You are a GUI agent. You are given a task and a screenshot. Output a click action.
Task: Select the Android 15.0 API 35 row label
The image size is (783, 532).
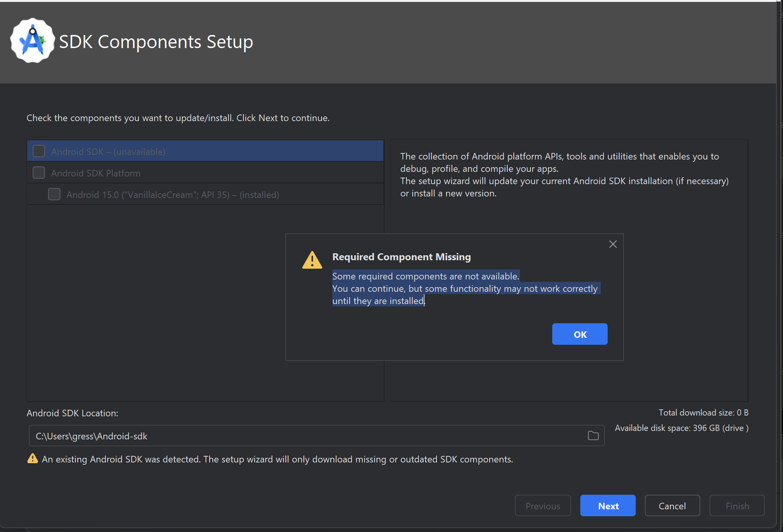pos(173,195)
